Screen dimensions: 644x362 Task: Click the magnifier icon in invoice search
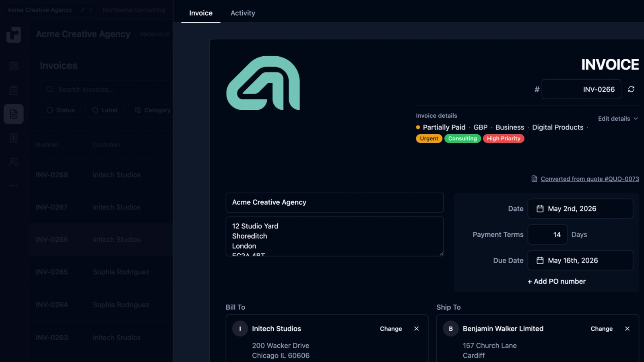(50, 89)
